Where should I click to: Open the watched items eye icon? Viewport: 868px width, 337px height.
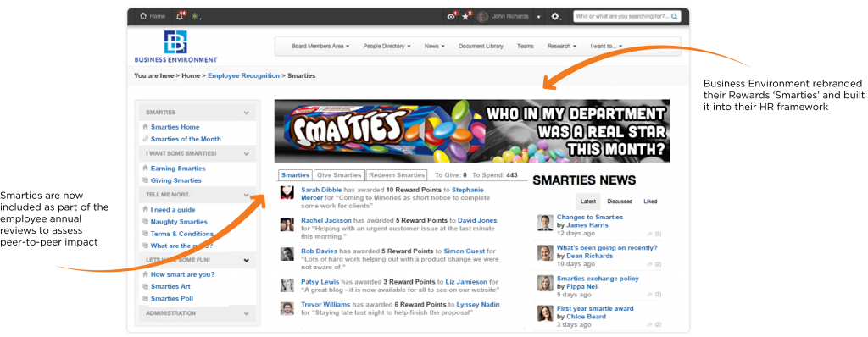click(452, 17)
